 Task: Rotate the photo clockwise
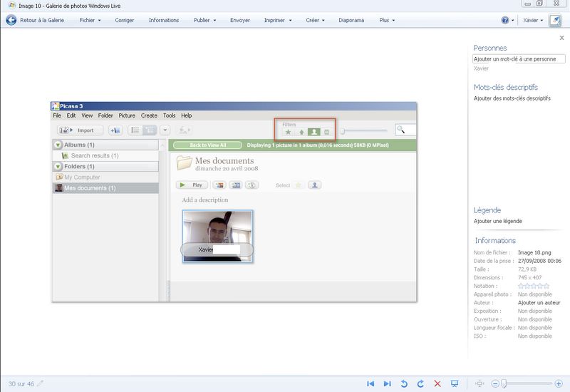(x=420, y=383)
